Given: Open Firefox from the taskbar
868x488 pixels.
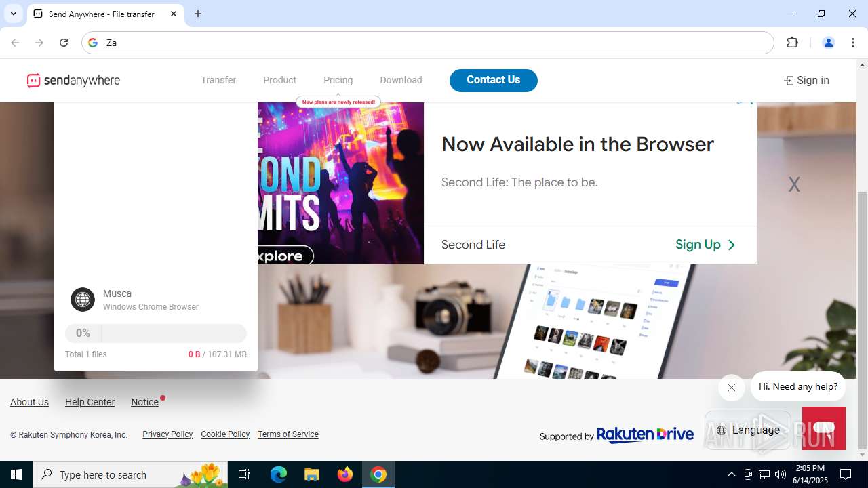Looking at the screenshot, I should point(345,474).
